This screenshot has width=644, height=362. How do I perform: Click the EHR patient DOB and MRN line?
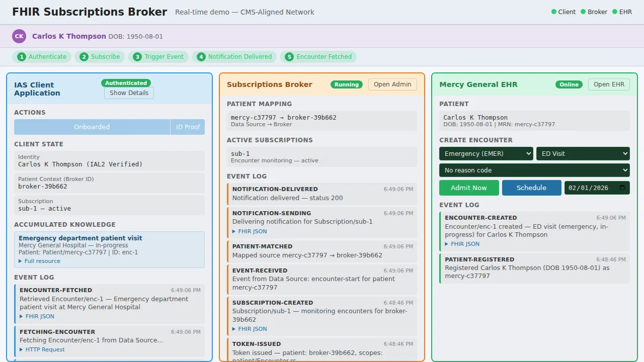pyautogui.click(x=499, y=124)
